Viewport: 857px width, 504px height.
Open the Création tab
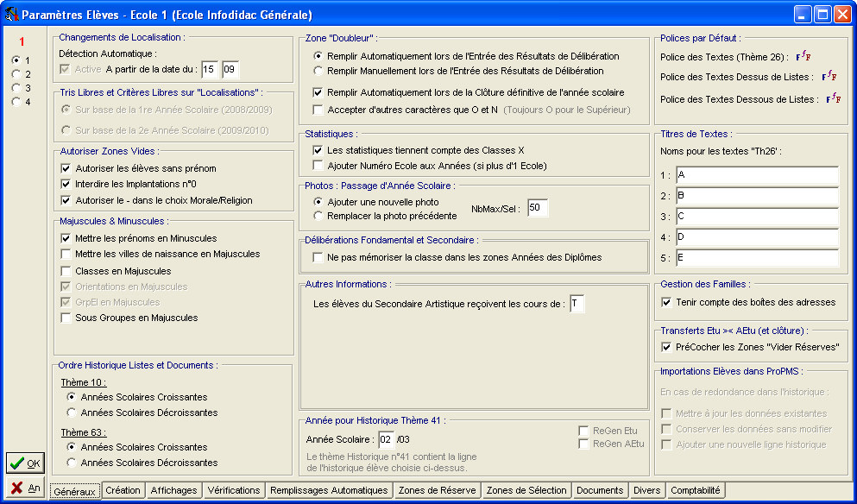pos(123,490)
